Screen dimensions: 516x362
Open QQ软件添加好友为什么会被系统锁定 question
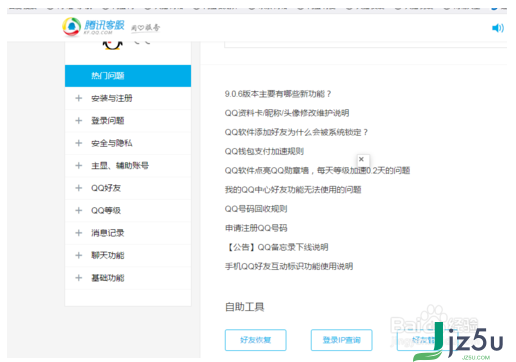coord(296,132)
